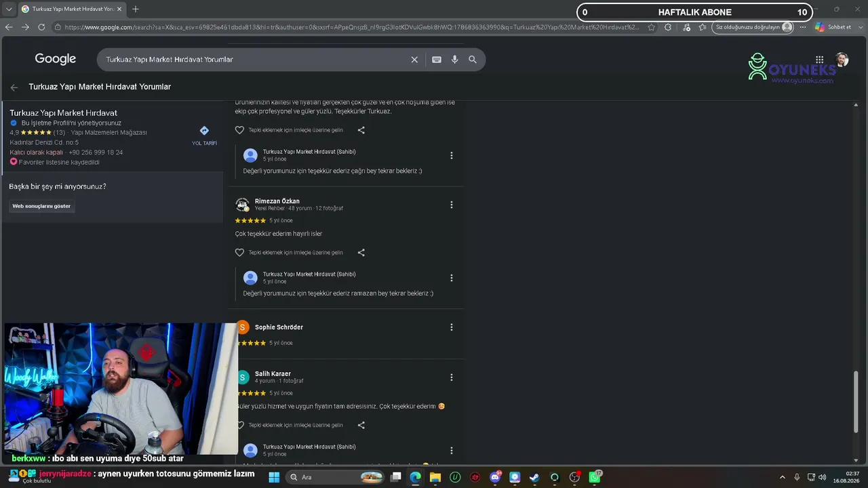
Task: Click Turkuaz Yapı Market Hırdavat business title
Action: pyautogui.click(x=63, y=113)
